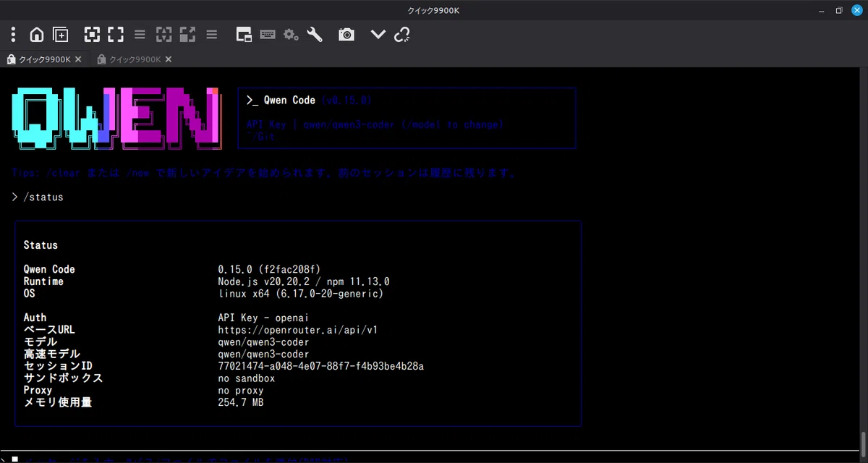Open the three-dot toolbar menu
868x463 pixels.
coord(14,34)
